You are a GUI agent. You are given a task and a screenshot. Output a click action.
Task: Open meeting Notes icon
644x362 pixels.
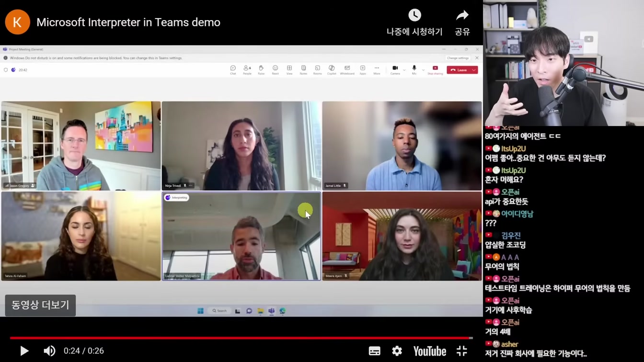(303, 70)
